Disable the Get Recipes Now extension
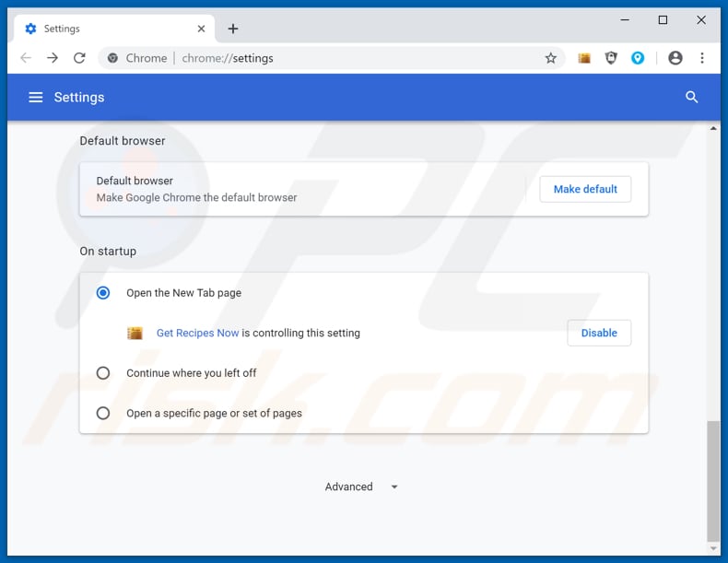 [599, 333]
